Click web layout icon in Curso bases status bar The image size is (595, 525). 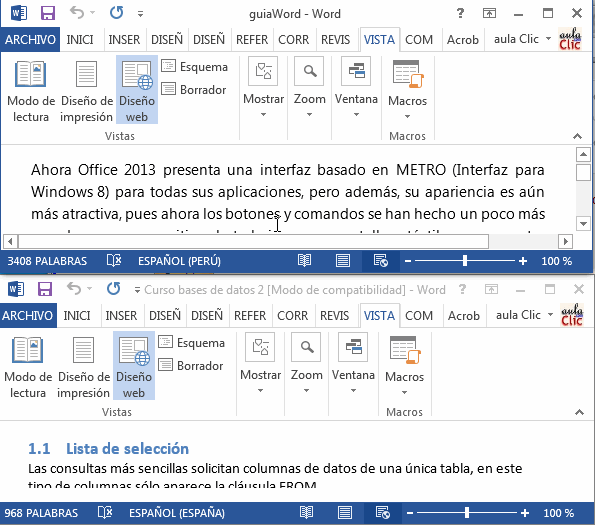tap(382, 513)
